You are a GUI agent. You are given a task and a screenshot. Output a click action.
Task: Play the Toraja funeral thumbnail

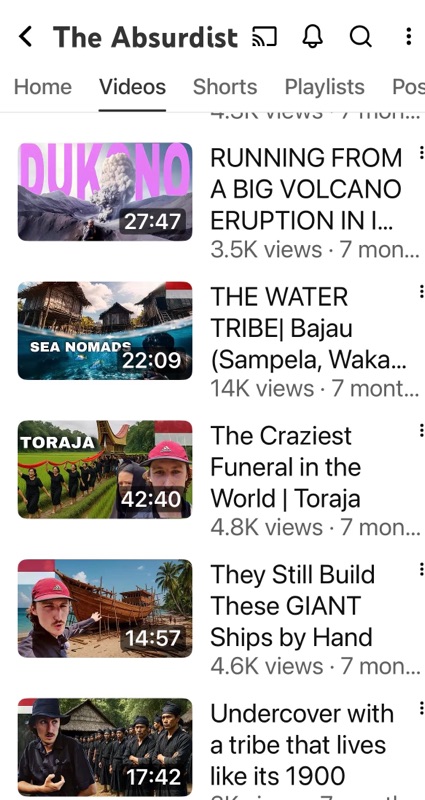[105, 469]
